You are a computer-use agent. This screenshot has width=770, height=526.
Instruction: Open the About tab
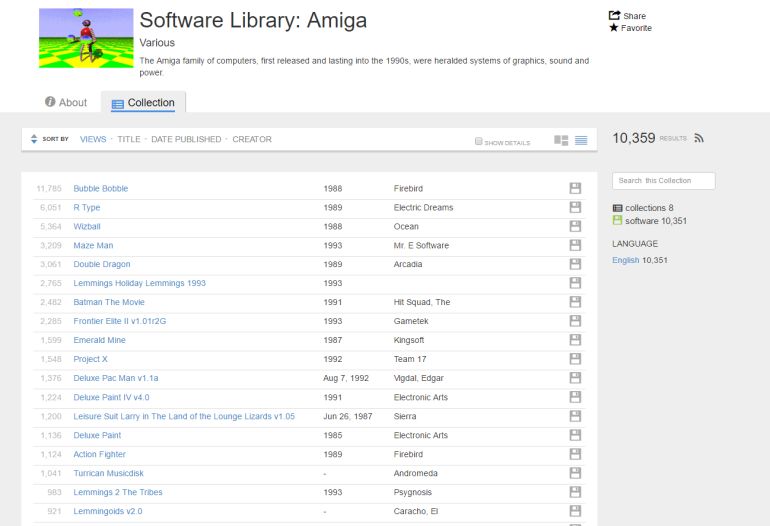66,102
